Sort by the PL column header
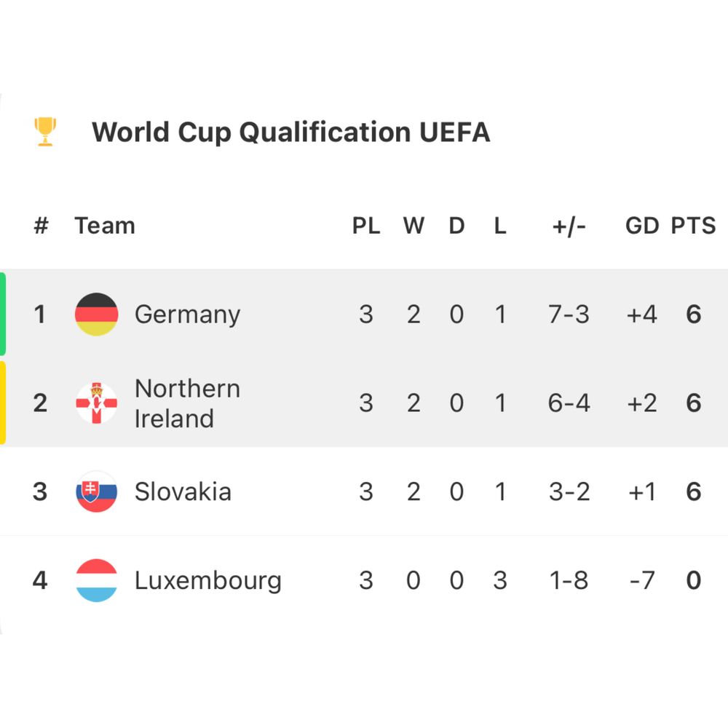The image size is (728, 728). point(366,226)
